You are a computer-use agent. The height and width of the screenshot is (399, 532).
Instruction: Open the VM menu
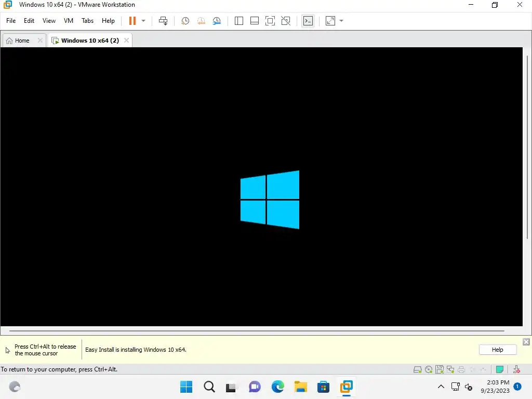pos(69,21)
